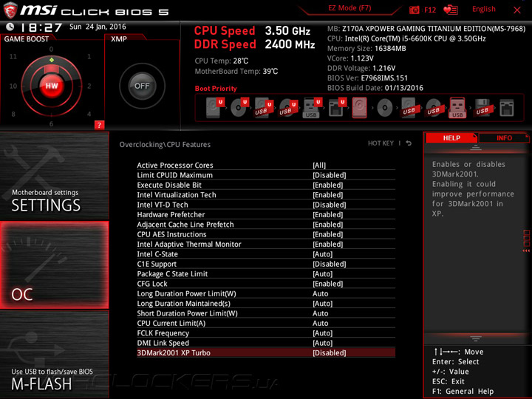Change CPU AES Instructions value [Enabled]
The height and width of the screenshot is (399, 532).
click(x=328, y=234)
